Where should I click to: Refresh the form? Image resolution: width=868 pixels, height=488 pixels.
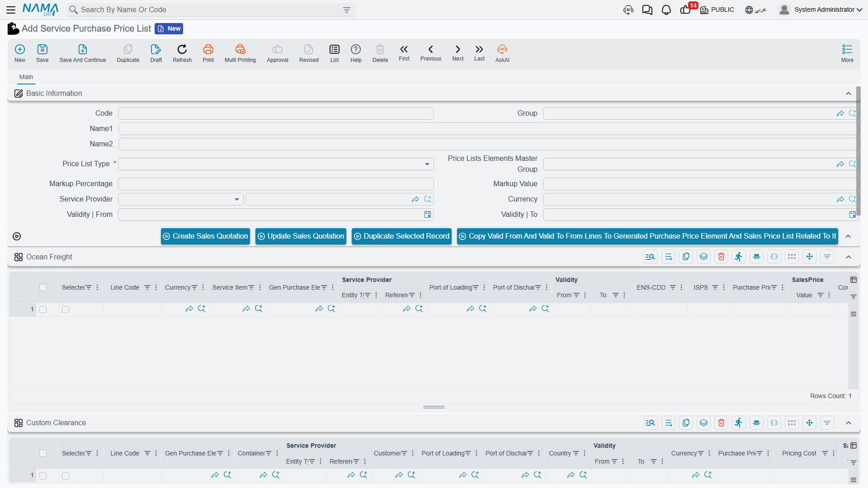click(182, 53)
